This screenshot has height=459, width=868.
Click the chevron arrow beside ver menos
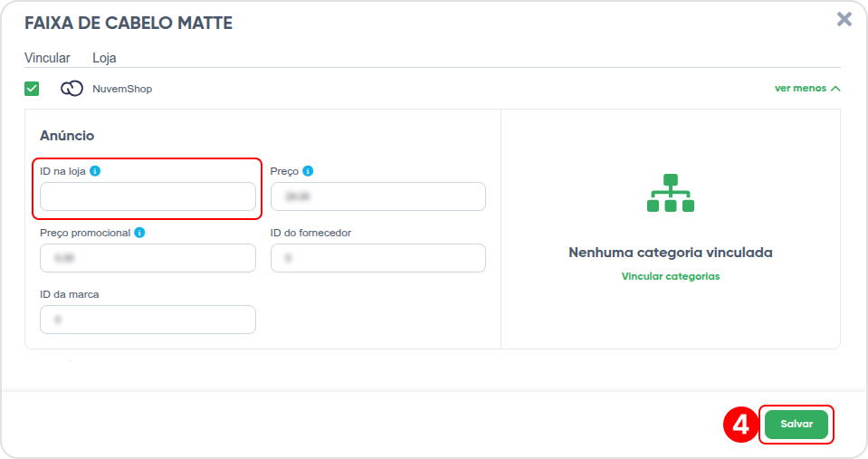click(x=835, y=89)
